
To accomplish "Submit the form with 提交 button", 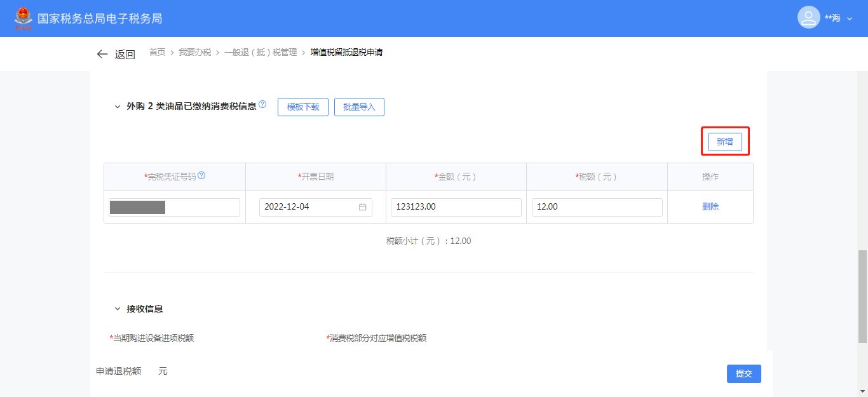I will [743, 373].
